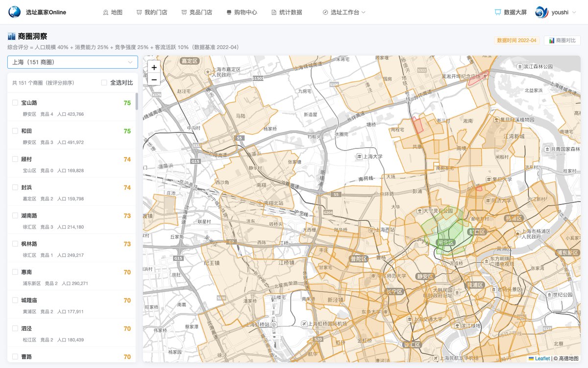Open 统计数据 in the top navigation
This screenshot has width=588, height=368.
[x=287, y=12]
